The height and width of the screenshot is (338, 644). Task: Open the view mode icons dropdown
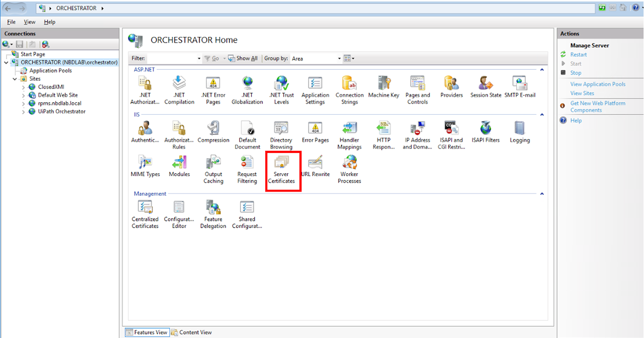(x=349, y=58)
